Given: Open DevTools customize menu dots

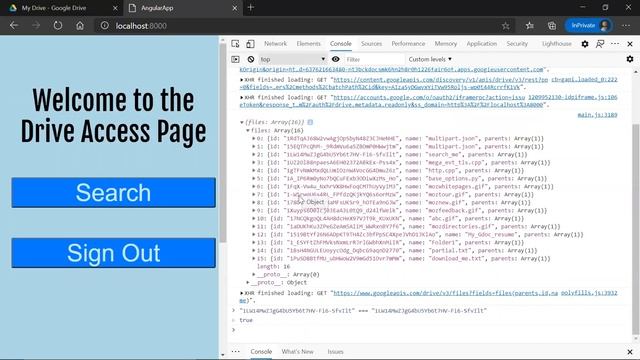Looking at the screenshot, I should 615,44.
